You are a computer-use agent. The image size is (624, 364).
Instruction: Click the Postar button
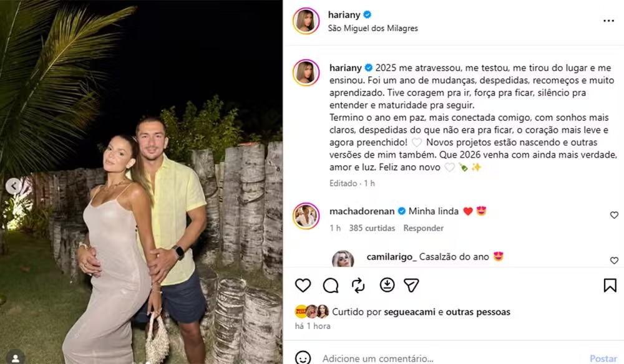(x=603, y=358)
